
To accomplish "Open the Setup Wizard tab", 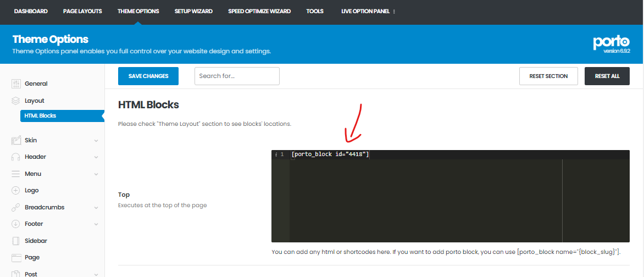I will coord(193,11).
